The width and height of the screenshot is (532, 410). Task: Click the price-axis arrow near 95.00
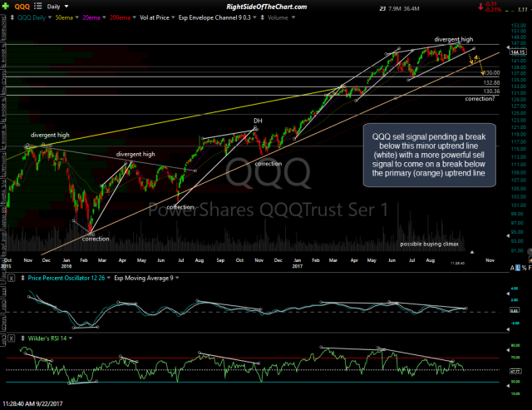[x=508, y=235]
